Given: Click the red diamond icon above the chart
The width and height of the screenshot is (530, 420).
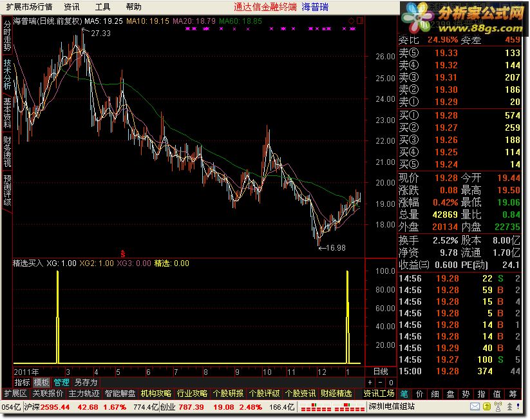Looking at the screenshot, I should [351, 21].
